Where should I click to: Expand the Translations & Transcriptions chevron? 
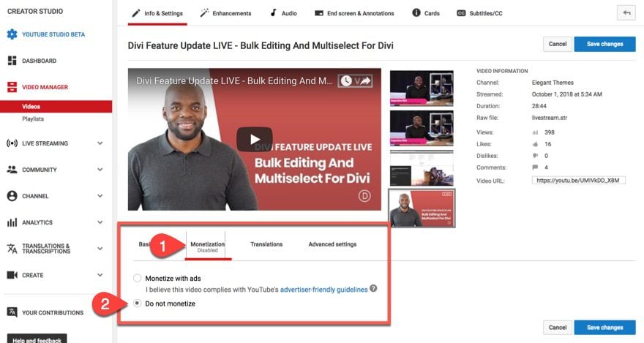100,249
